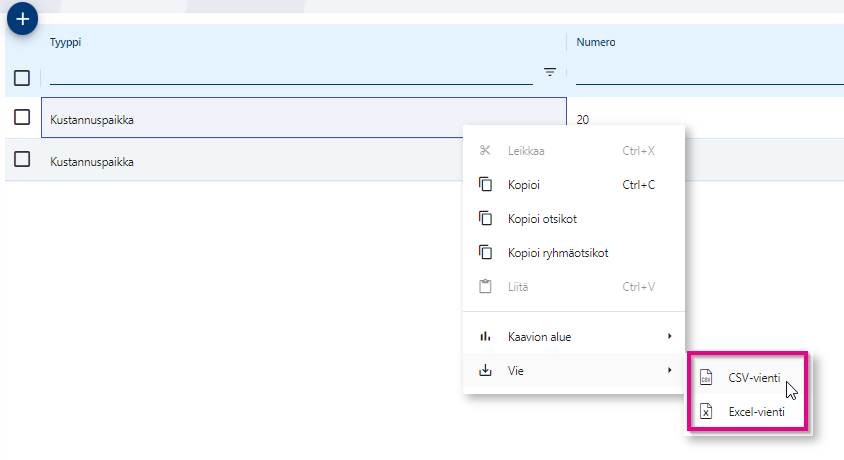Click the copy icon beside Kopioi
The height and width of the screenshot is (460, 844).
point(486,185)
